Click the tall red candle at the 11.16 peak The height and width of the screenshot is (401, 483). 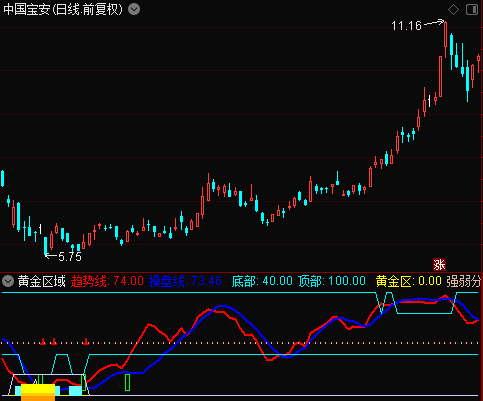445,39
